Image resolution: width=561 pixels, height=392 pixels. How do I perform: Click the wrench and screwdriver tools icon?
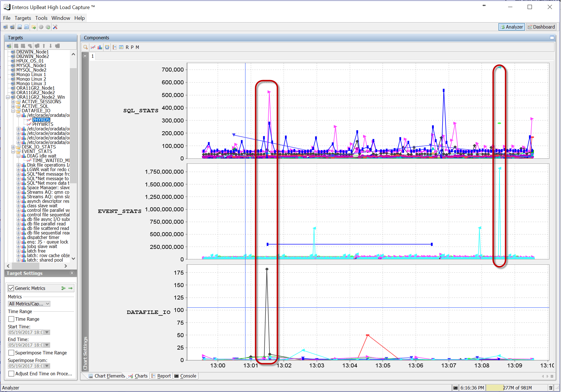pyautogui.click(x=55, y=27)
